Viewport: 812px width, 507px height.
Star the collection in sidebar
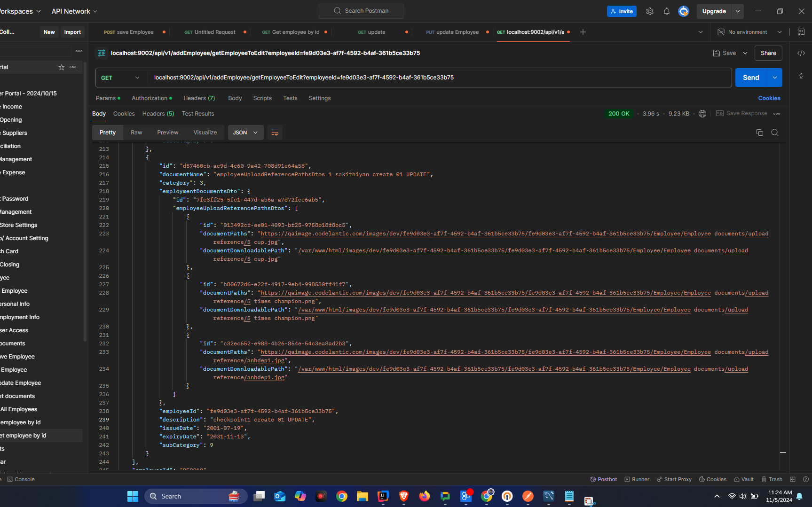pos(62,67)
